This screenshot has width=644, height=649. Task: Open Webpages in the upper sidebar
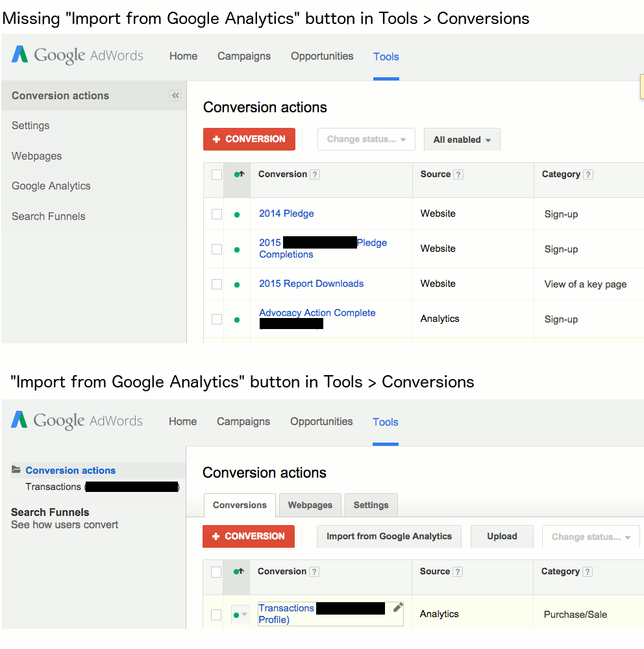point(37,156)
